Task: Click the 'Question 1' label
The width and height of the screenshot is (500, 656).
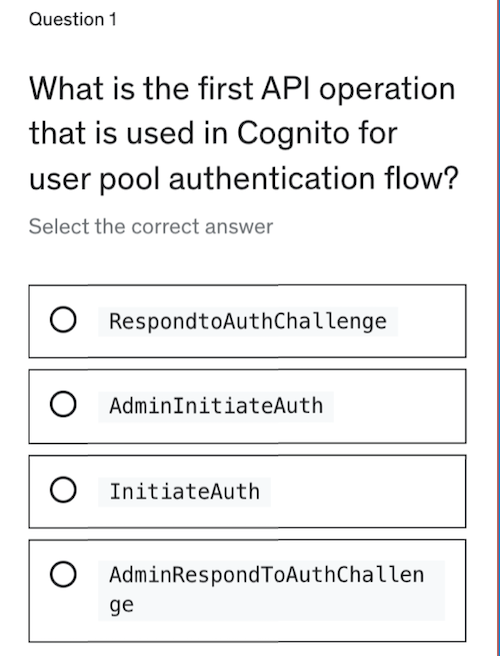Action: [73, 20]
